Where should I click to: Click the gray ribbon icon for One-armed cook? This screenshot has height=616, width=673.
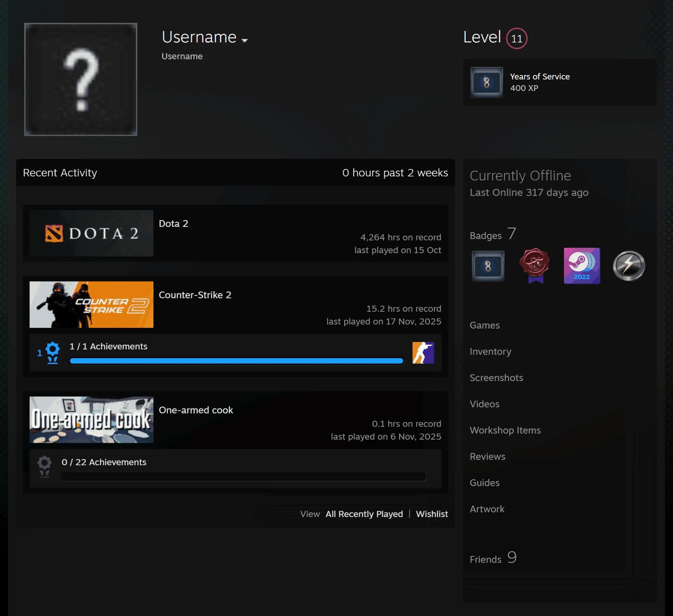(x=45, y=467)
